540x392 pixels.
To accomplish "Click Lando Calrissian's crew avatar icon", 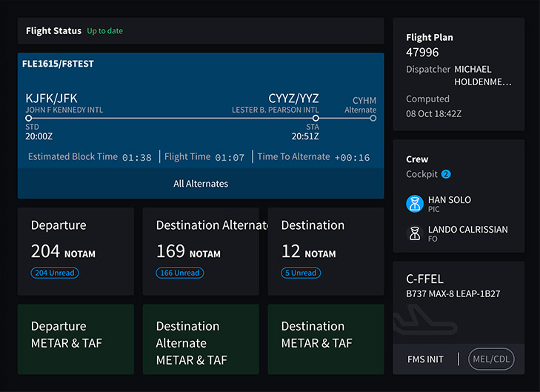I will 415,234.
